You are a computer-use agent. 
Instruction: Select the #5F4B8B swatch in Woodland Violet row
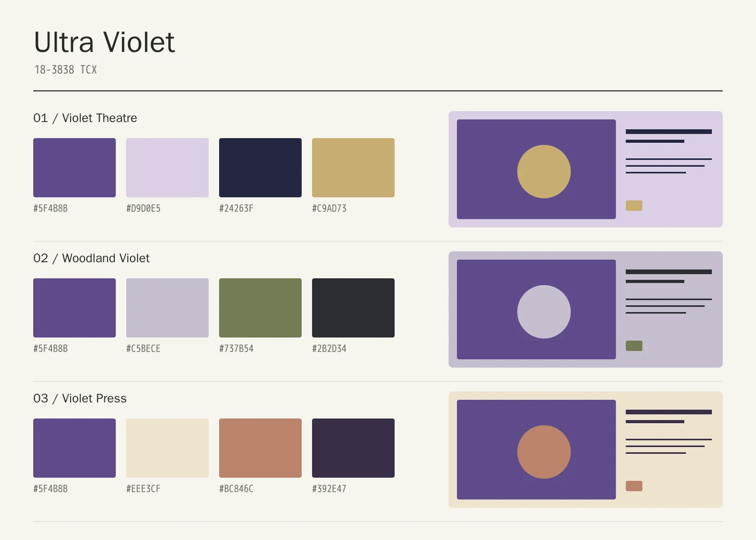[x=74, y=308]
